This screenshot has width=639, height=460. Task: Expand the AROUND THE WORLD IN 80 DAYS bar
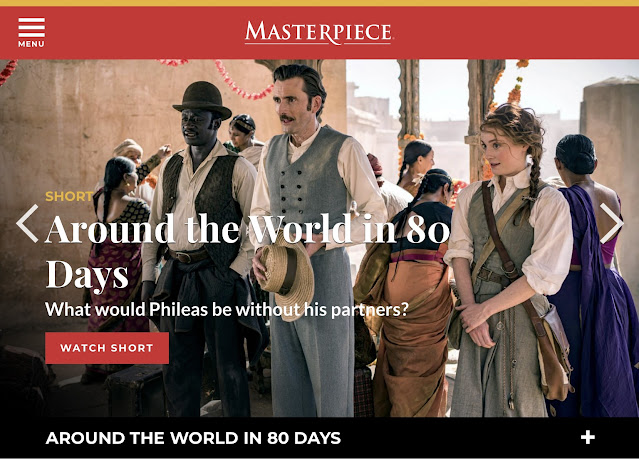coord(320,438)
